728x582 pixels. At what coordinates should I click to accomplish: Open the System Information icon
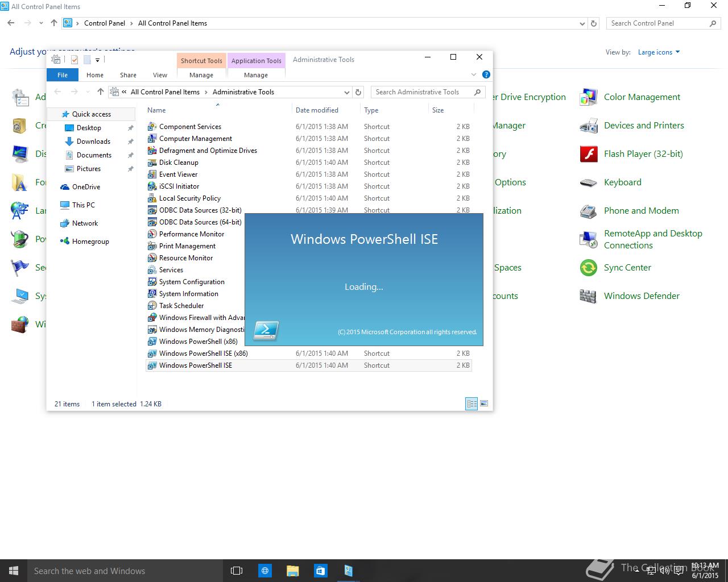coord(152,294)
